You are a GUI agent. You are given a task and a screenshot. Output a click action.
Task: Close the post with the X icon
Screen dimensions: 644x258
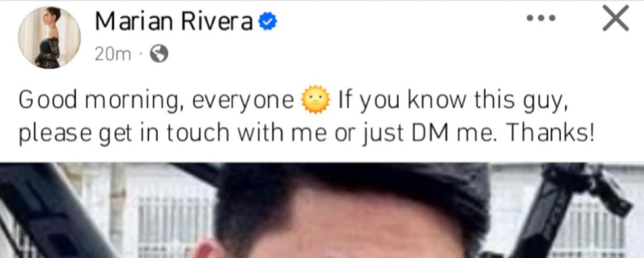tap(615, 19)
